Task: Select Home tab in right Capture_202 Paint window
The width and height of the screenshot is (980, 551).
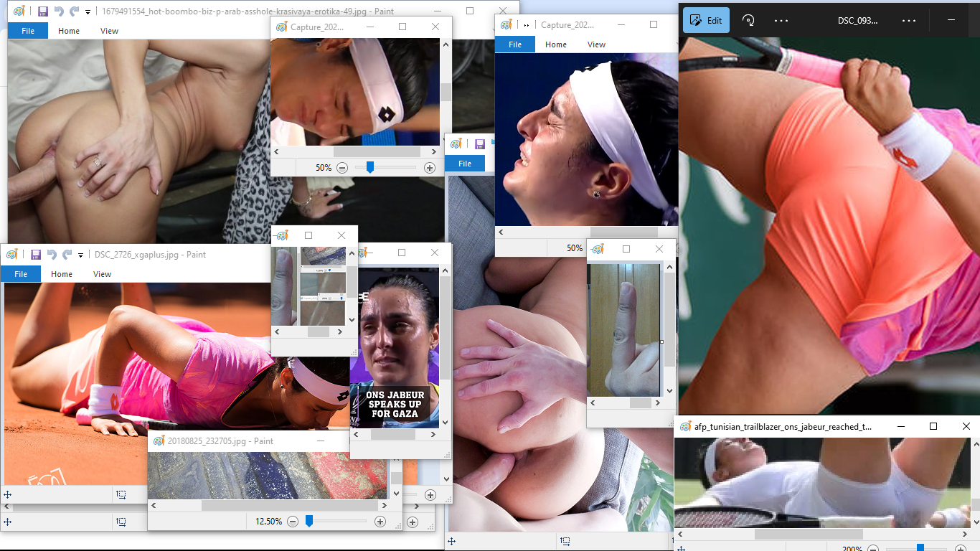Action: [x=555, y=44]
